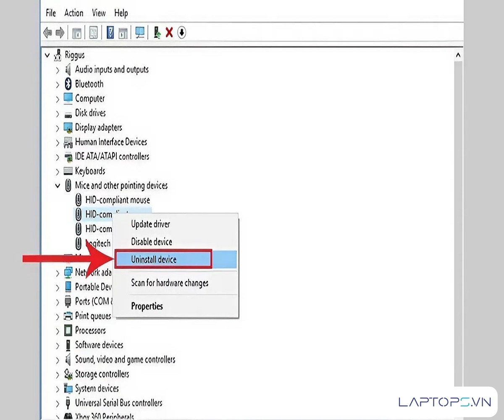The height and width of the screenshot is (420, 504).
Task: Select the Bluetooth icon in device tree
Action: point(68,84)
